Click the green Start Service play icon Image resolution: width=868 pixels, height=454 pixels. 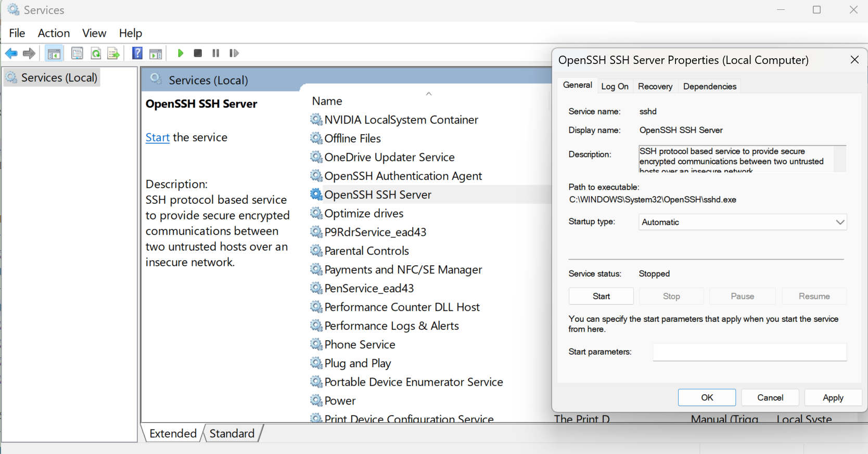[x=181, y=53]
